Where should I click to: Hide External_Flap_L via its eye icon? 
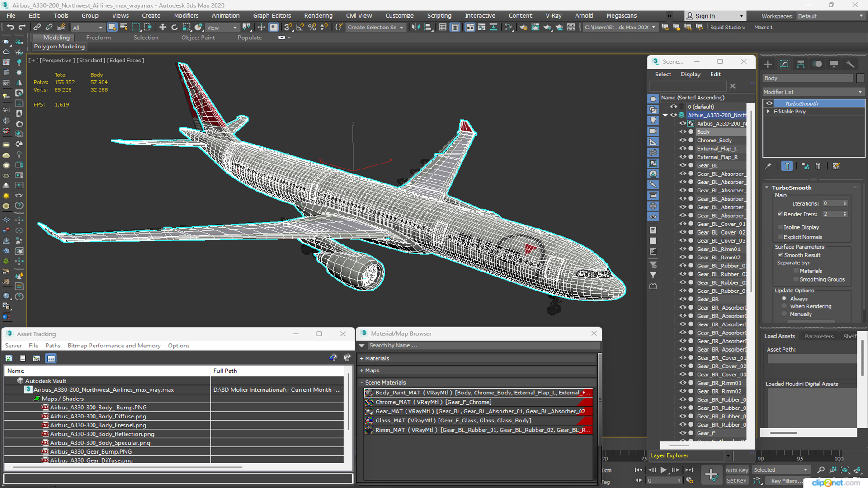point(683,149)
